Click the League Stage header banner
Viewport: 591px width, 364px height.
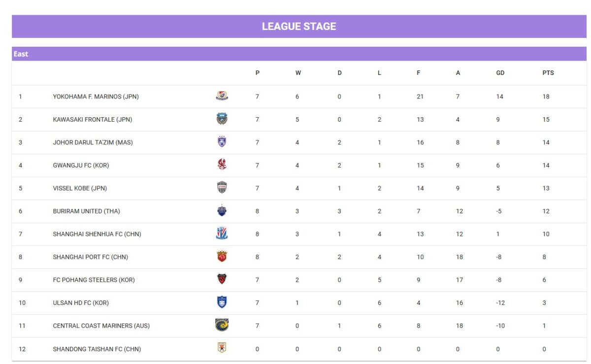coord(299,27)
